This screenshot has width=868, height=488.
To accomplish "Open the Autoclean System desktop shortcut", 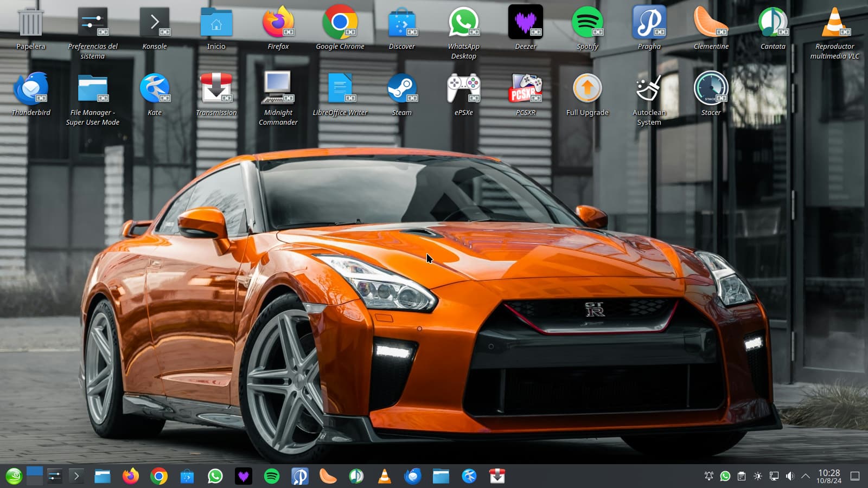I will [649, 89].
